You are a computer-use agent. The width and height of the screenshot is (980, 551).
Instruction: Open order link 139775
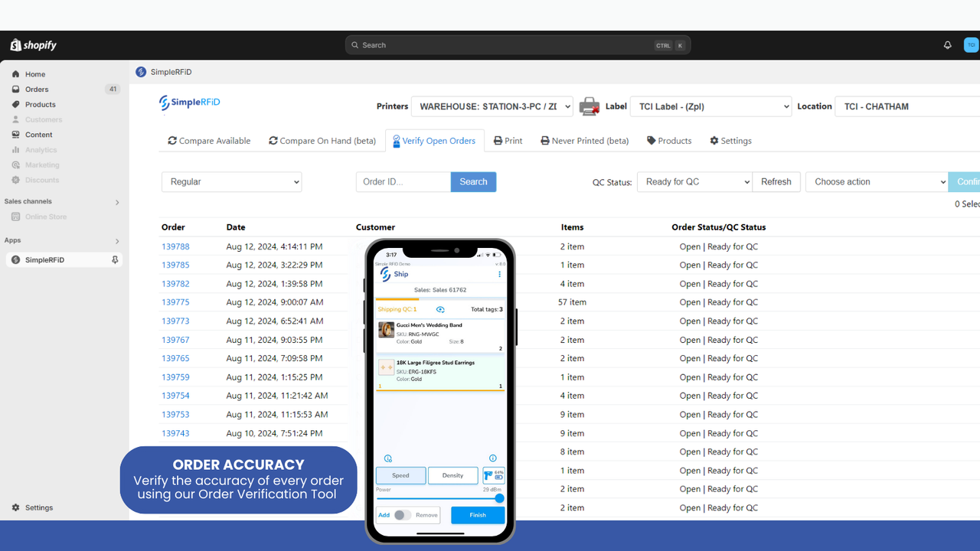coord(175,302)
